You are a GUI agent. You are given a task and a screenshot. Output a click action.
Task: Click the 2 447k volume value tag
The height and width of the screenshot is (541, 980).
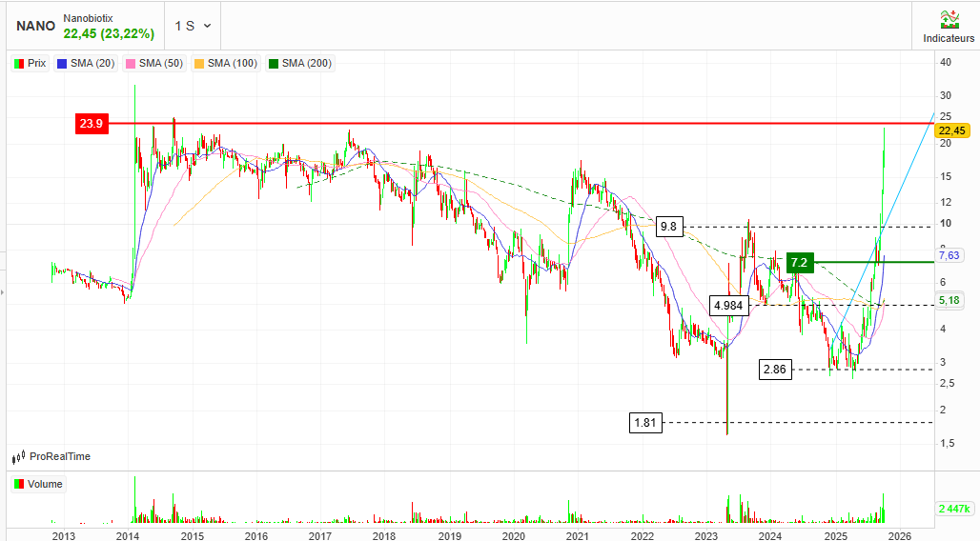[954, 509]
